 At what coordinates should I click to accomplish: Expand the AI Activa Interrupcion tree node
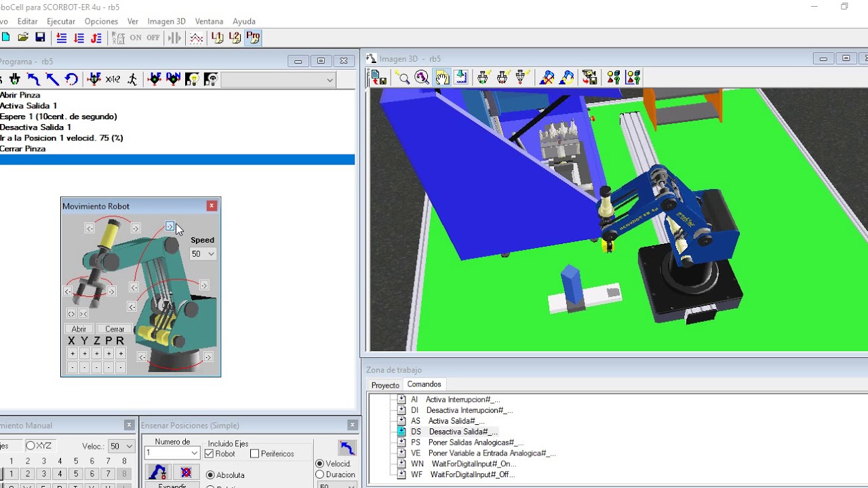pos(401,399)
